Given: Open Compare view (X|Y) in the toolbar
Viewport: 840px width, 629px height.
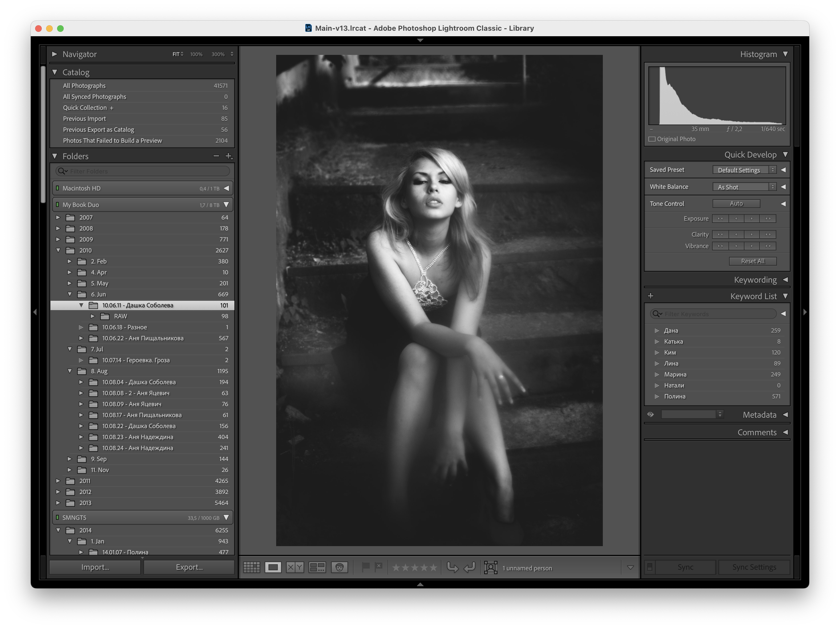Looking at the screenshot, I should (x=295, y=568).
